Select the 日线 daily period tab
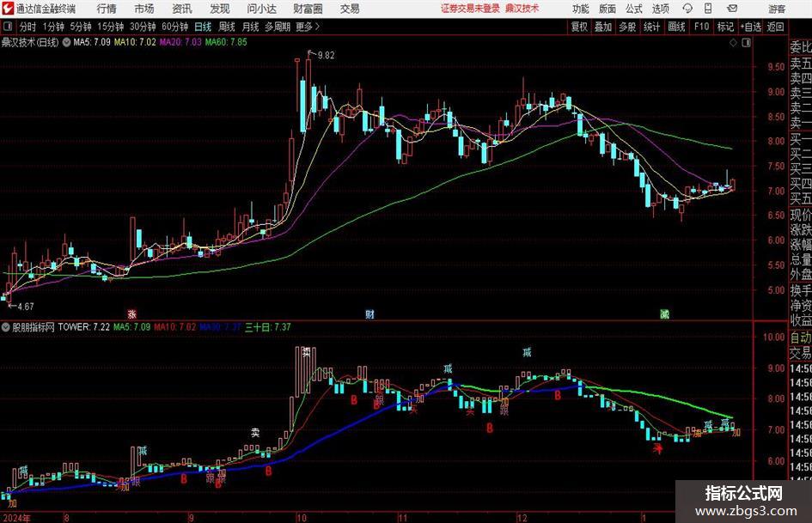Image resolution: width=812 pixels, height=523 pixels. (203, 27)
